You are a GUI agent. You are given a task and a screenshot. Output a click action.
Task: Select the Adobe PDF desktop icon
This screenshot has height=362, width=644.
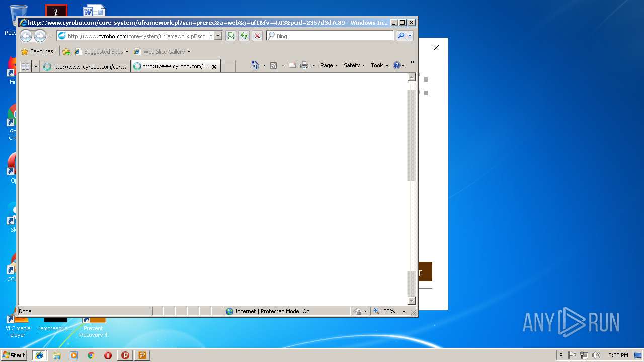(56, 11)
